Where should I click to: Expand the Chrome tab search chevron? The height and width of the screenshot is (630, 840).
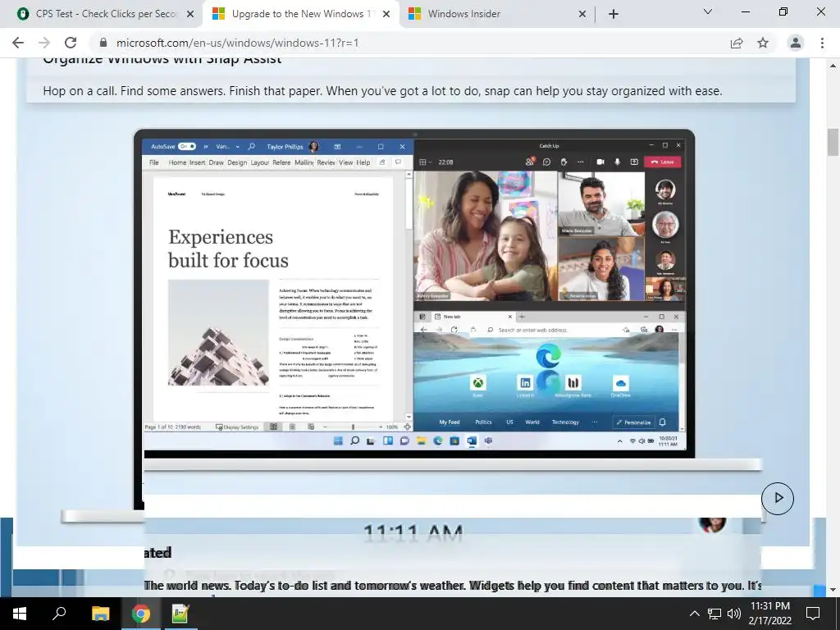pos(707,11)
